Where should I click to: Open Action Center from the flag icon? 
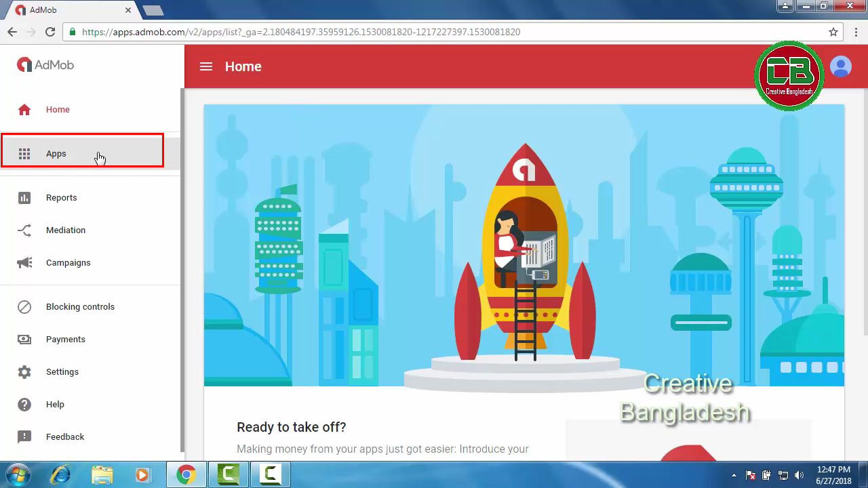(x=751, y=475)
